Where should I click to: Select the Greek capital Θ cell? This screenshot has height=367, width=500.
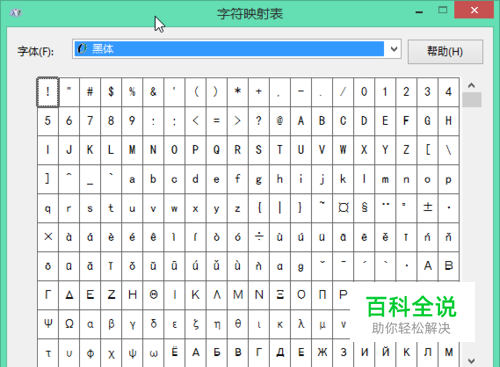153,295
